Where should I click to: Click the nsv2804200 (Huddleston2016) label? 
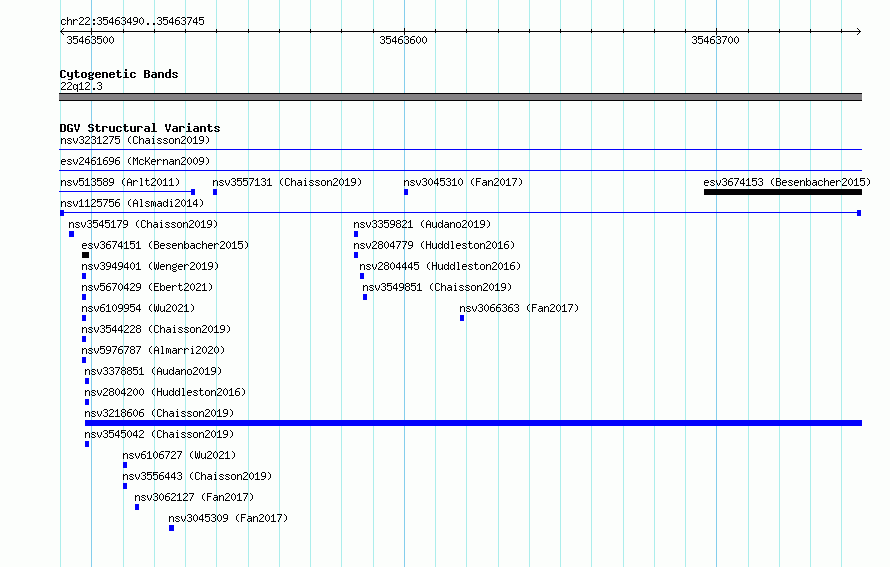[165, 392]
